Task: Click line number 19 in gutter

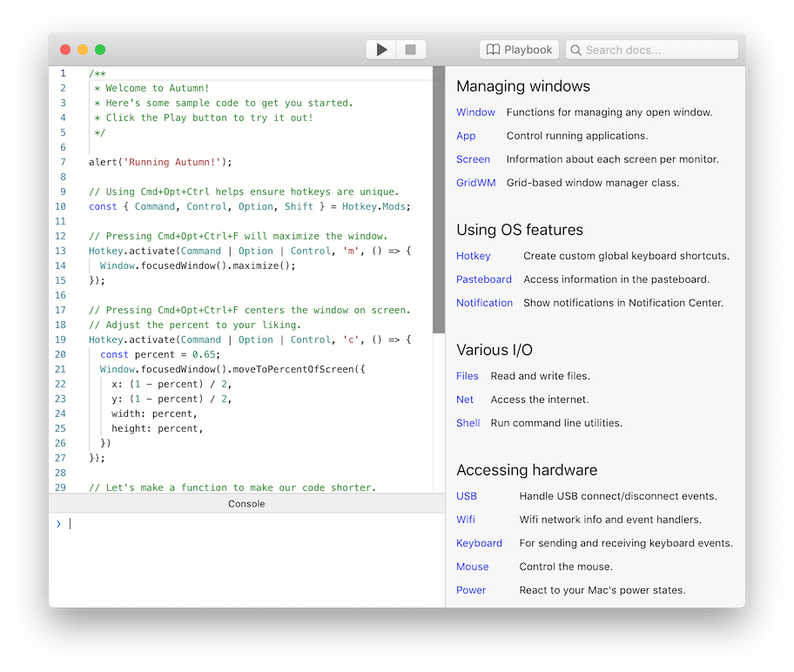Action: [x=60, y=339]
